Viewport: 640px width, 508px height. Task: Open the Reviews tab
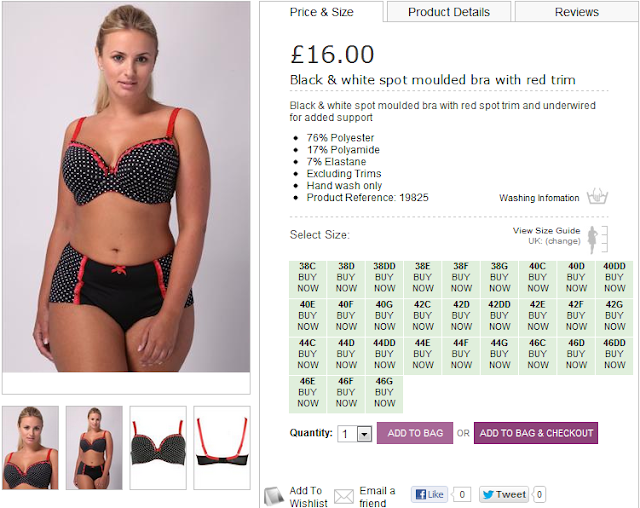pyautogui.click(x=576, y=12)
